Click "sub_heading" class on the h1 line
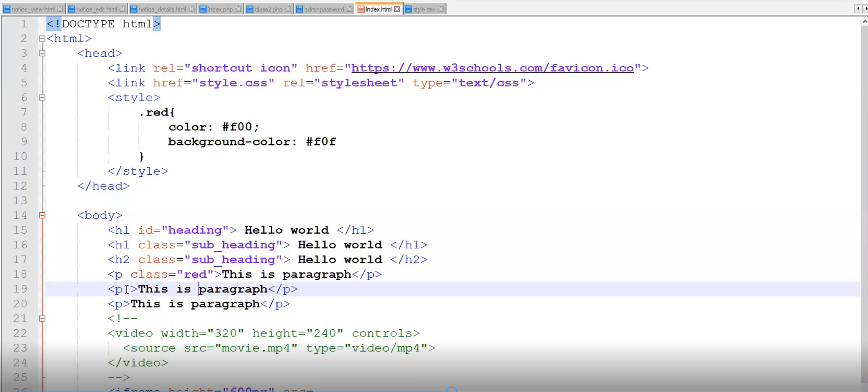This screenshot has width=868, height=392. pyautogui.click(x=233, y=245)
